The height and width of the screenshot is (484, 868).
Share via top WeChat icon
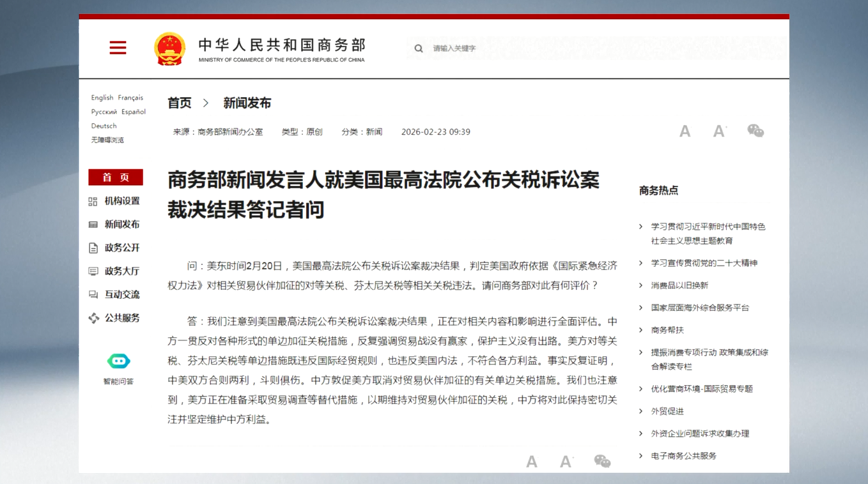click(756, 131)
